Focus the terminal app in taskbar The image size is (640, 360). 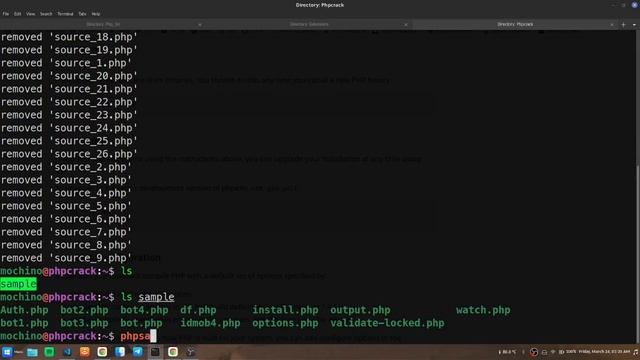point(156,352)
